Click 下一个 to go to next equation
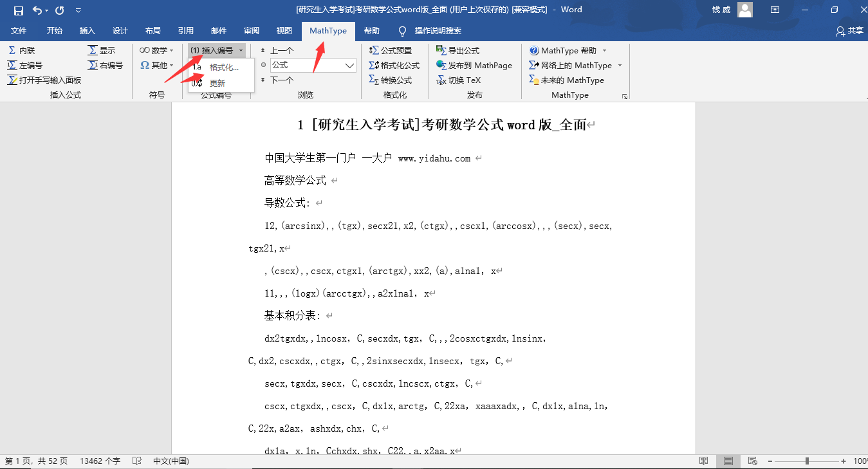The image size is (868, 469). (x=280, y=80)
